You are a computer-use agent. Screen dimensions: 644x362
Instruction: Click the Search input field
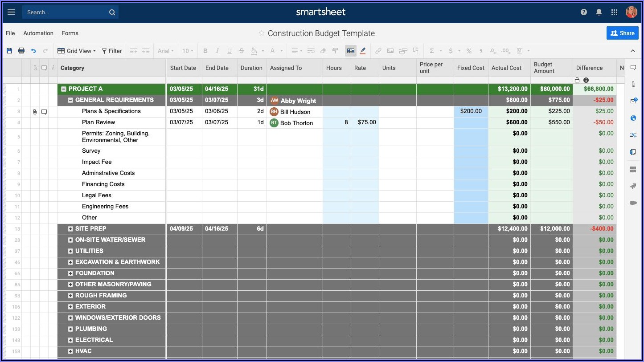tap(65, 12)
